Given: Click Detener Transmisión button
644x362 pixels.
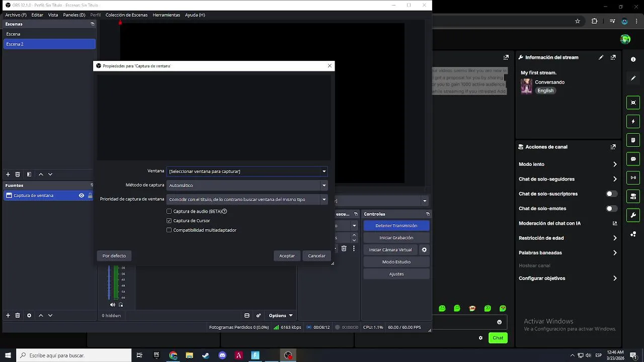Looking at the screenshot, I should 396,226.
